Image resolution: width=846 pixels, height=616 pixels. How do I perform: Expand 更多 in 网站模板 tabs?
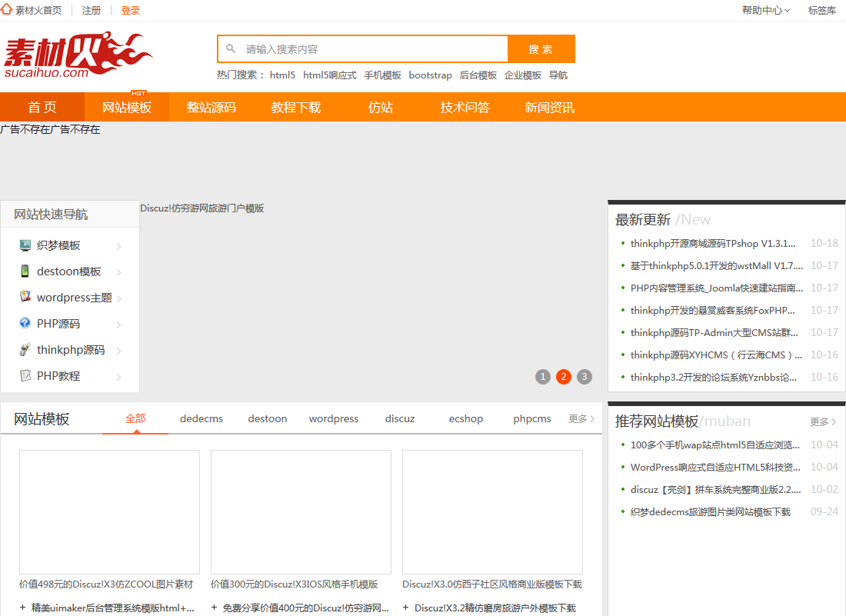point(581,419)
